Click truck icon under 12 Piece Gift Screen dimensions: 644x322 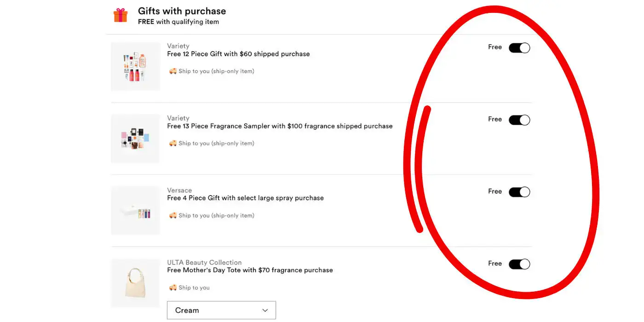[173, 71]
